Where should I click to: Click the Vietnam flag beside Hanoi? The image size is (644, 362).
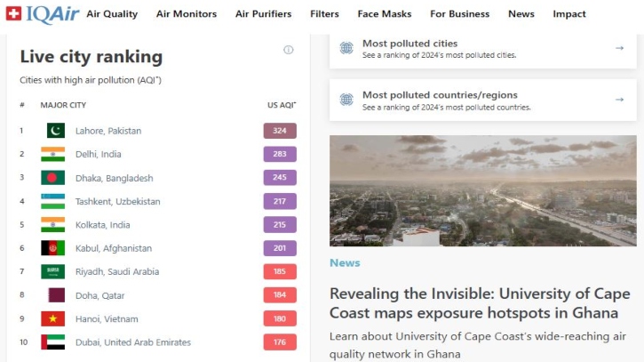click(x=52, y=318)
